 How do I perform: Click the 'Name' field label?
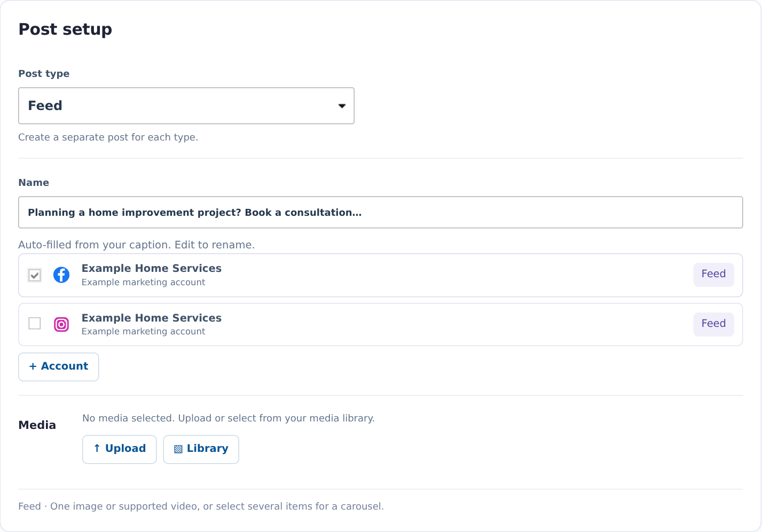[x=34, y=183]
